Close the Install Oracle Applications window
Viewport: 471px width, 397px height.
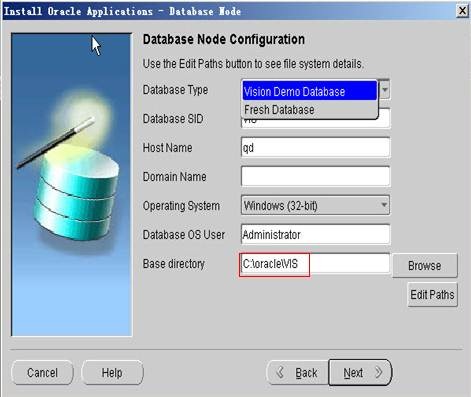[462, 11]
